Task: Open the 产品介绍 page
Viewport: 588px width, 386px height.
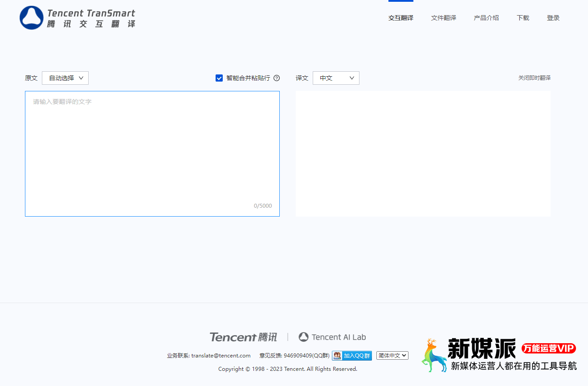Action: [486, 18]
